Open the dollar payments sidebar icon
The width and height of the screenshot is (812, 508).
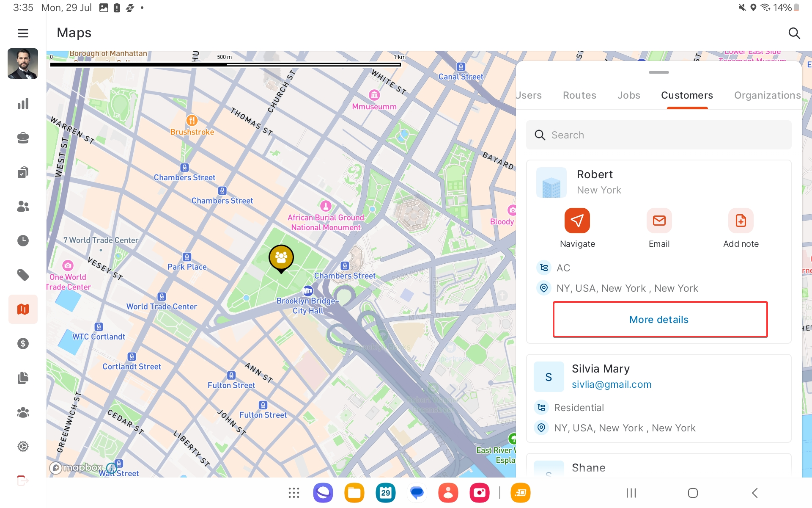(23, 343)
